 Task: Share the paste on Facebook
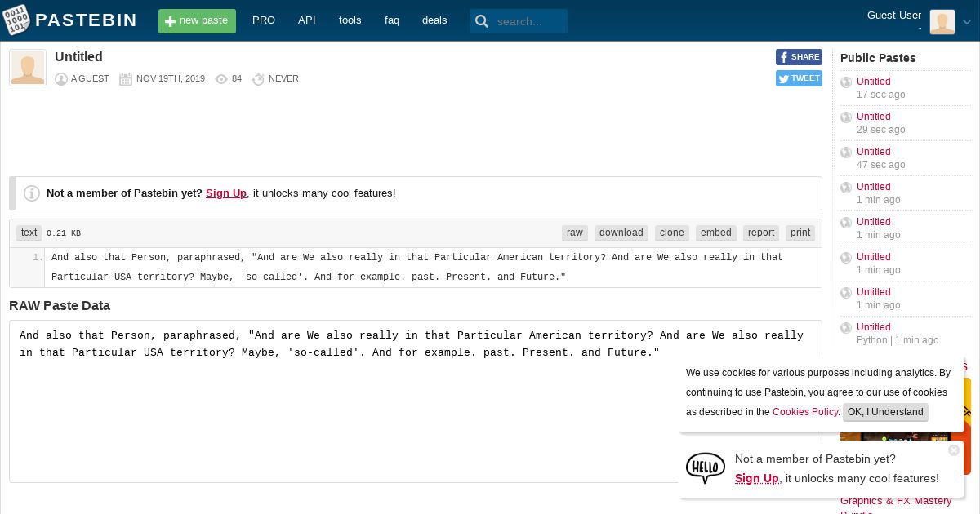(799, 57)
